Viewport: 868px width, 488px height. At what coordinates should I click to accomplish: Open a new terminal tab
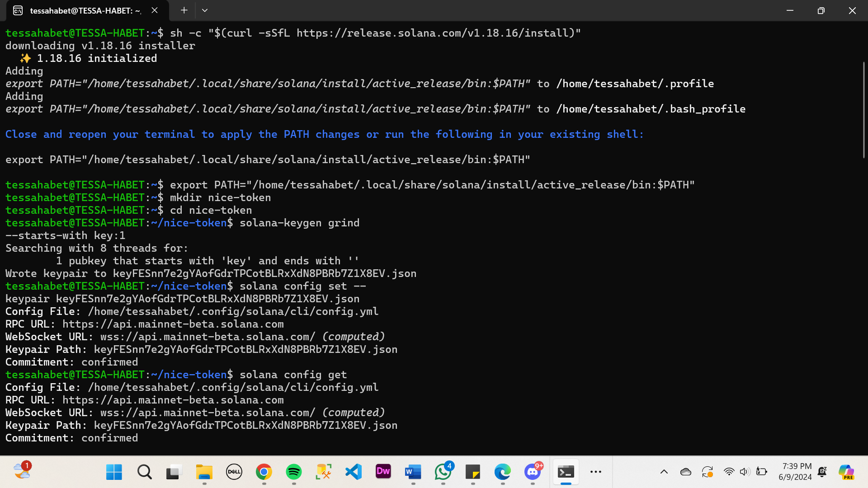click(184, 10)
